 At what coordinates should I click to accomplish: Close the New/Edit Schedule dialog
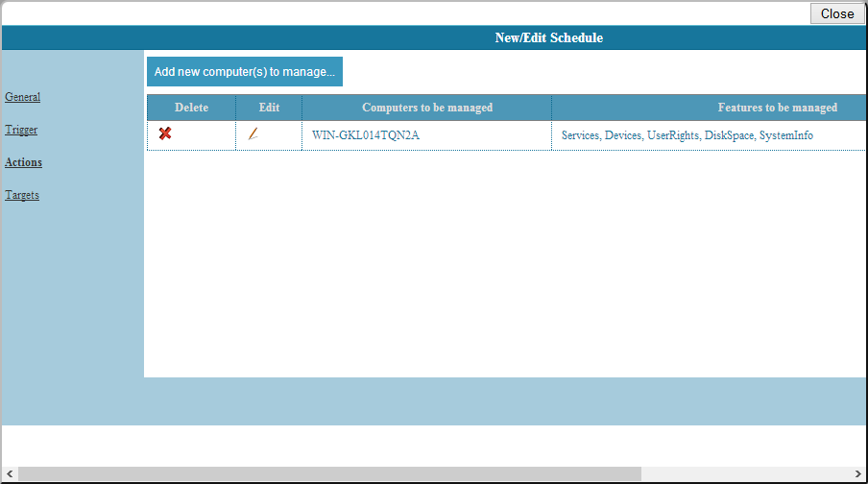837,13
